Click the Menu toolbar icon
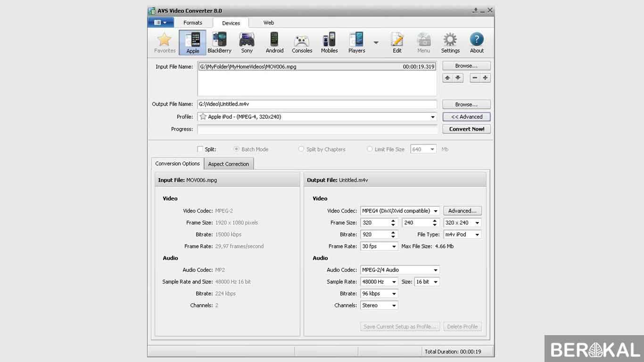 pos(423,43)
